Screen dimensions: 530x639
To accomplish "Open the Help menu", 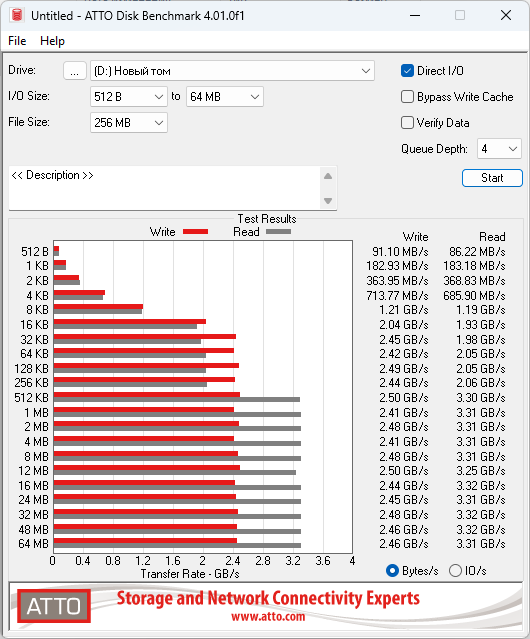I will tap(52, 41).
